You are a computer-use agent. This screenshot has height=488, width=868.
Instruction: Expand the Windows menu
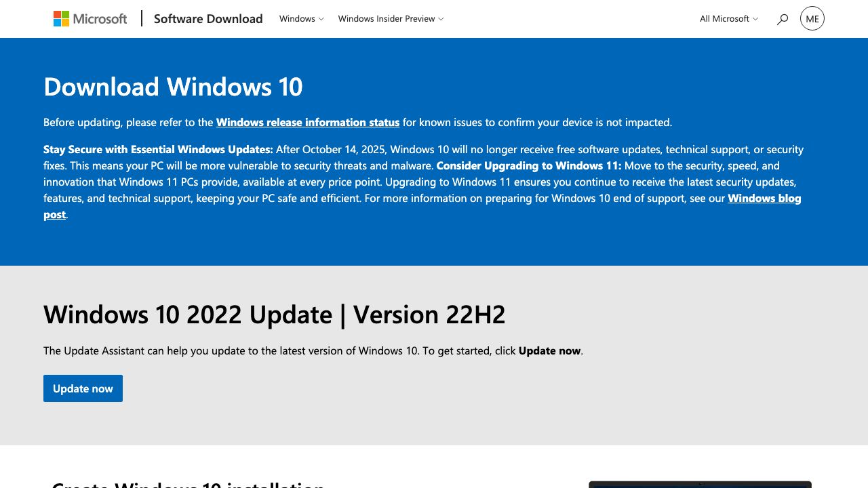(x=302, y=19)
